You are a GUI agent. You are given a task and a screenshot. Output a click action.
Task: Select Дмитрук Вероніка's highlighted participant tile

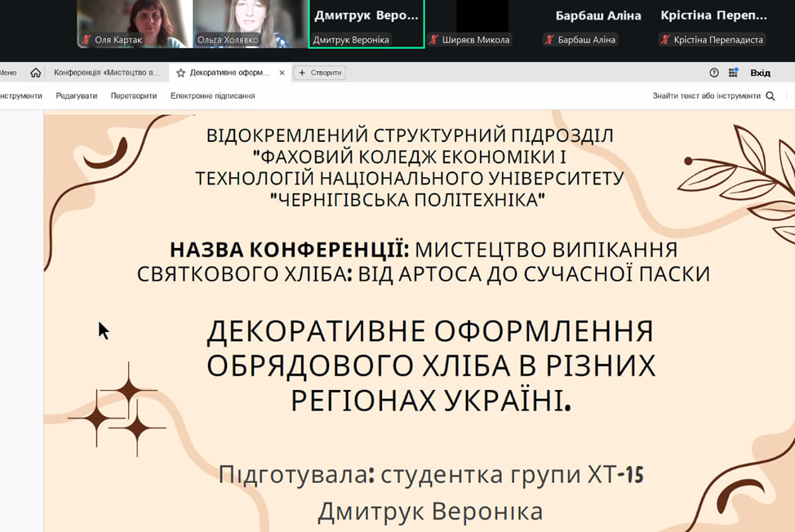coord(366,23)
